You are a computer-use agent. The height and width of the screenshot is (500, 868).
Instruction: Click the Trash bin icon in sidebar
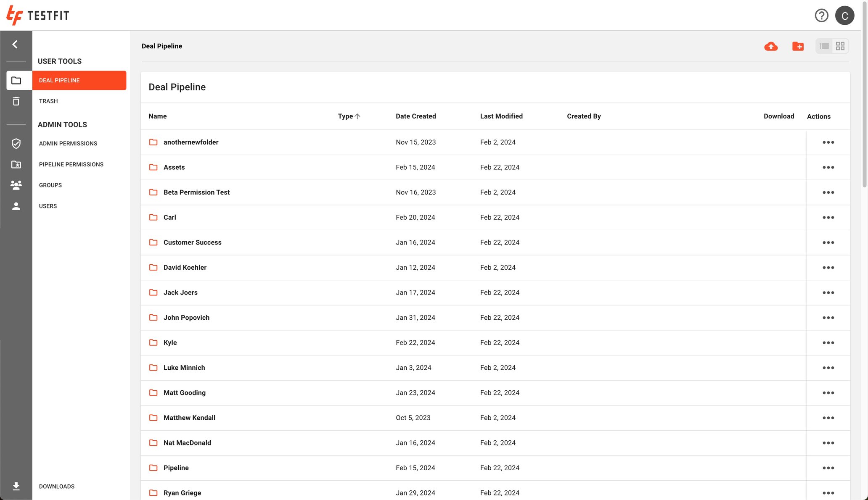16,101
